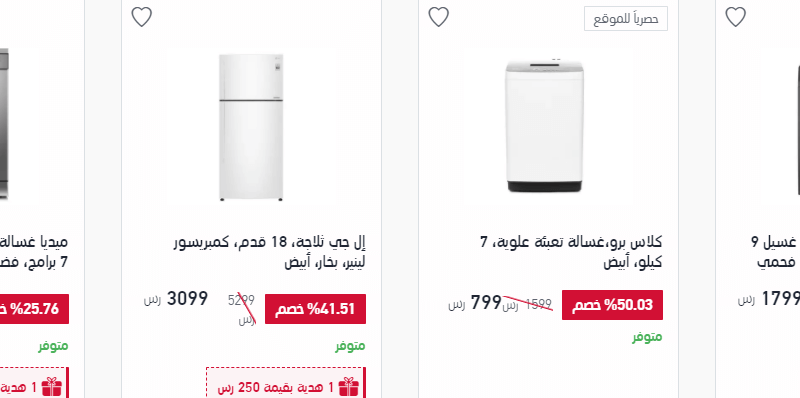
Task: Click gift icon on 250 ر.س offer
Action: pos(348,387)
